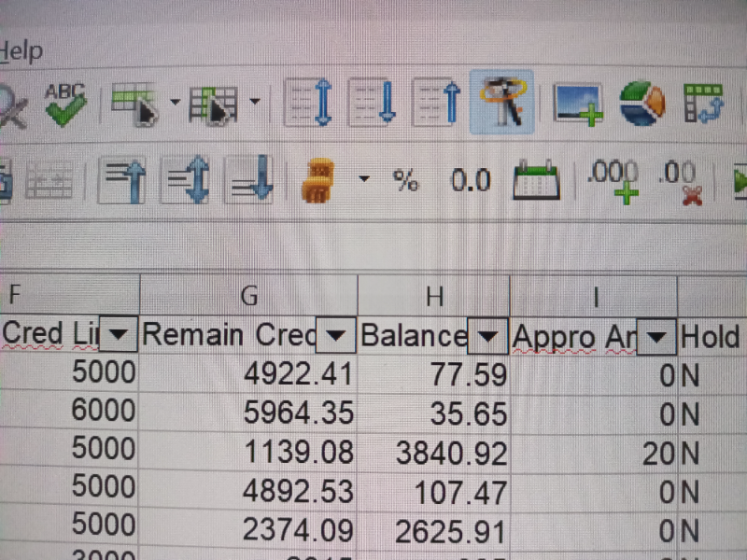Click the Sort Descending icon
Viewport: 747px width, 560px height.
437,103
